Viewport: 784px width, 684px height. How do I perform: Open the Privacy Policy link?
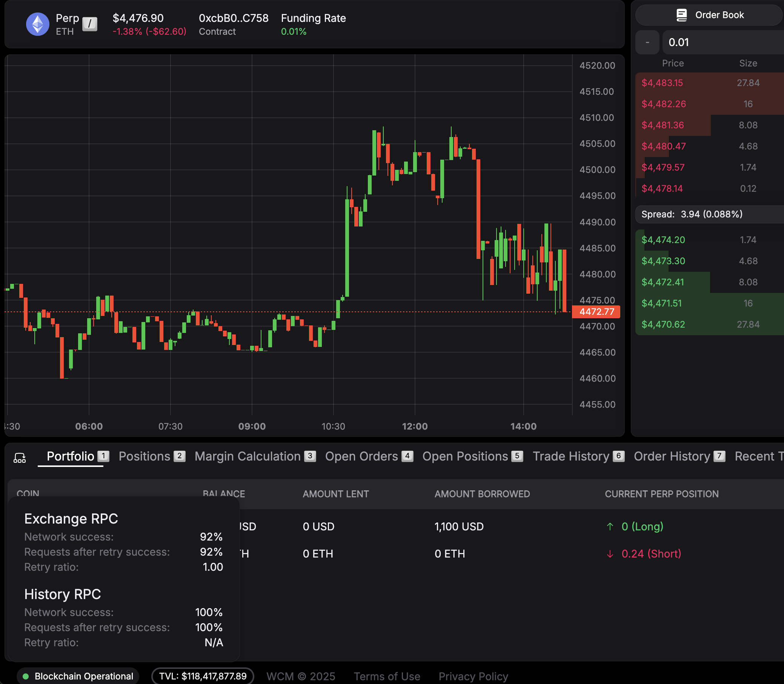tap(473, 676)
